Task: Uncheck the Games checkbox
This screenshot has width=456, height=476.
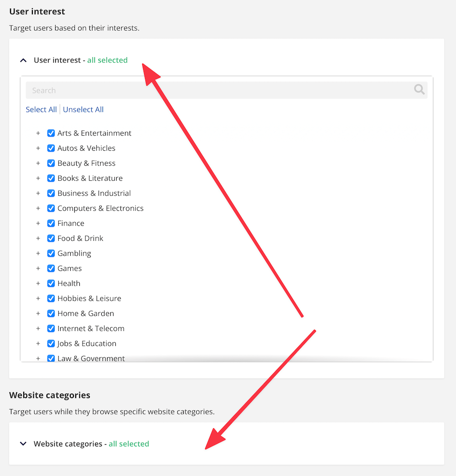Action: click(51, 268)
